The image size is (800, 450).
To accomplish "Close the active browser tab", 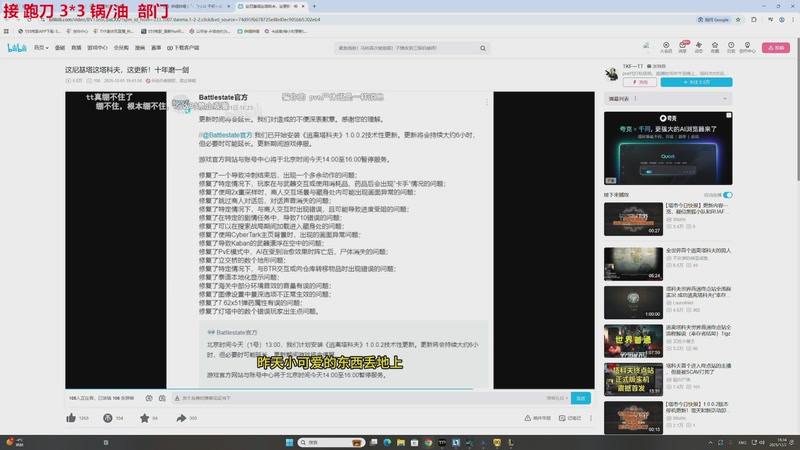I will [303, 6].
